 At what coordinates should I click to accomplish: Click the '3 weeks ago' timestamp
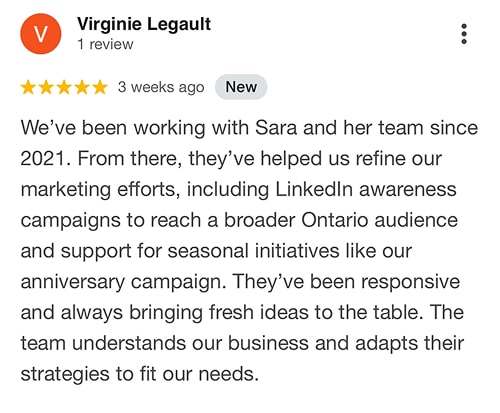(x=161, y=87)
